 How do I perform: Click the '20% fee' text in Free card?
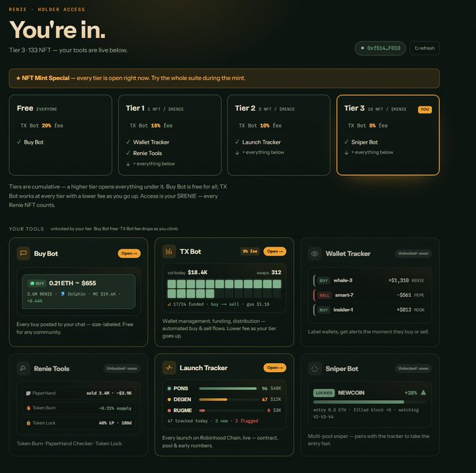click(x=52, y=125)
